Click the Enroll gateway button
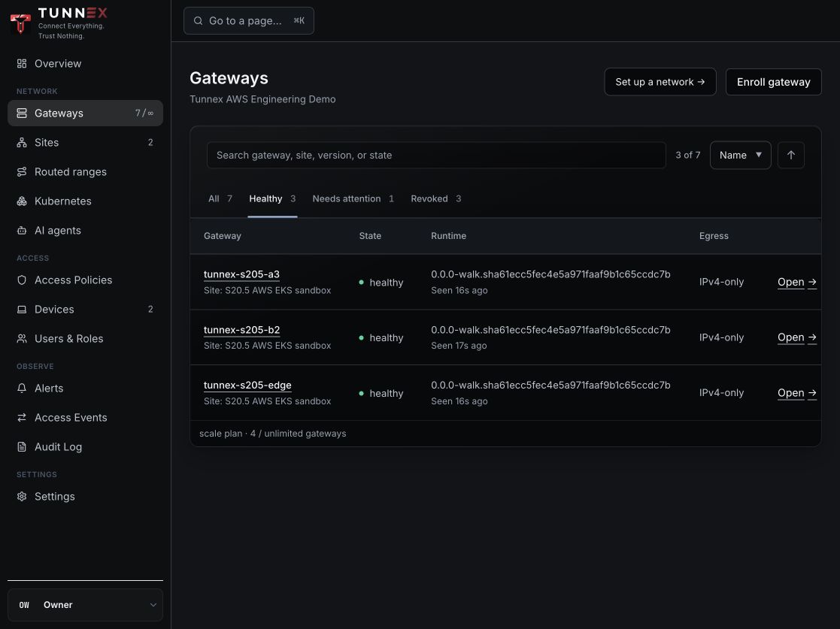This screenshot has width=840, height=629. click(773, 82)
